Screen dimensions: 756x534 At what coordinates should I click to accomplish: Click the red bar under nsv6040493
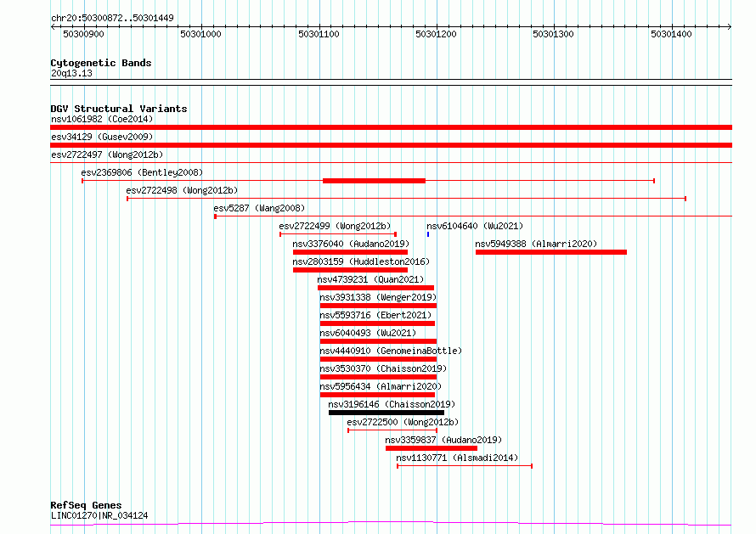click(379, 341)
